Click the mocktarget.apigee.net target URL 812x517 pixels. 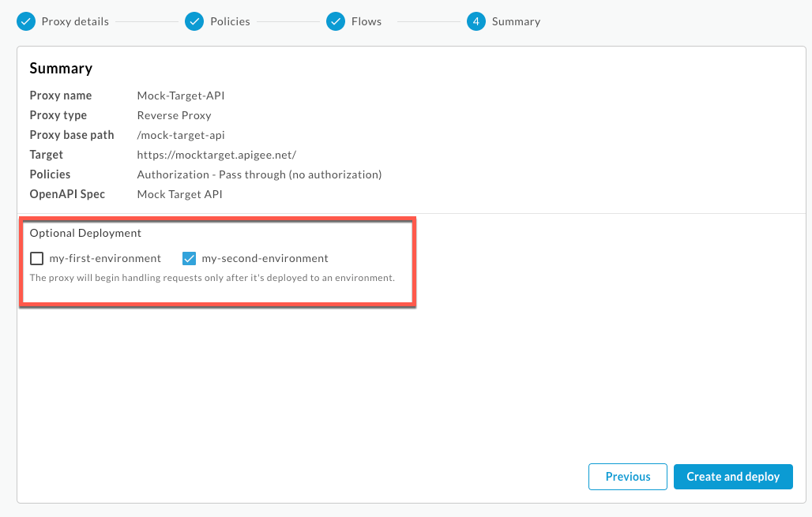[x=216, y=155]
